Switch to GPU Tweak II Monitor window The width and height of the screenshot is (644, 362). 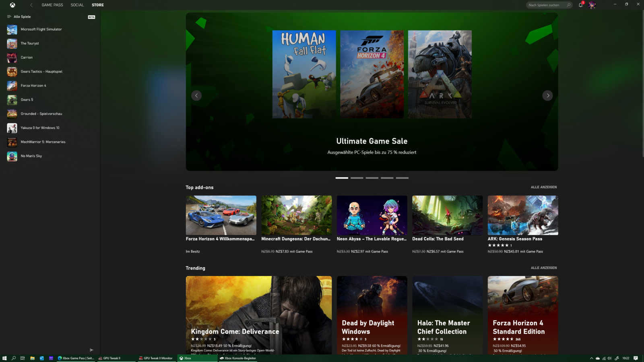pos(157,358)
